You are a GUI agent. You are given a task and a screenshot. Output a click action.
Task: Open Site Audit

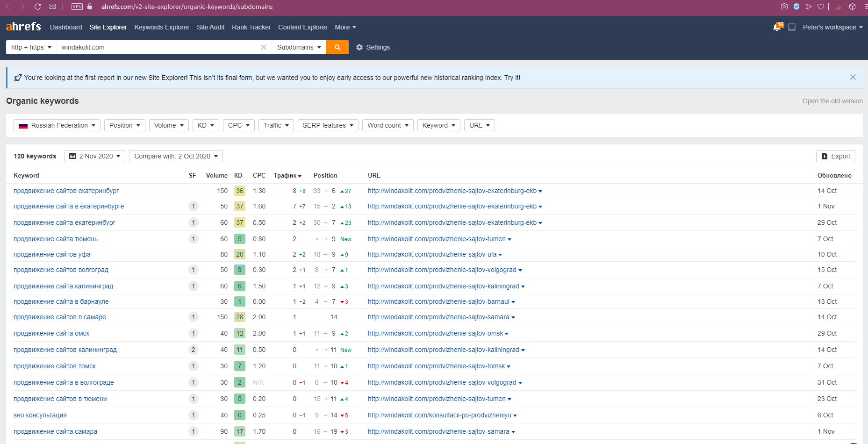coord(210,27)
